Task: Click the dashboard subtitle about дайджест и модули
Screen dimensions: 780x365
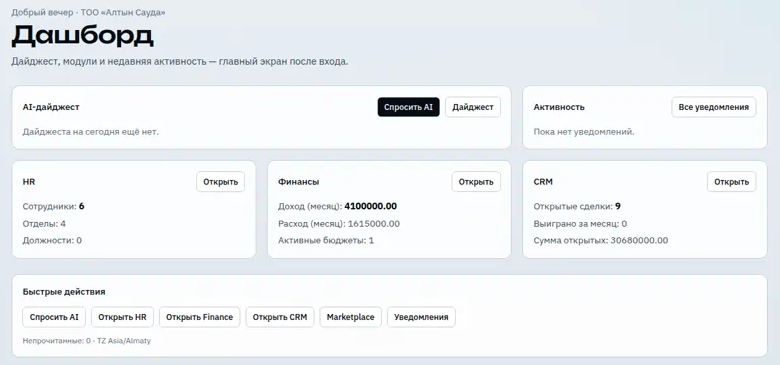Action: pyautogui.click(x=180, y=62)
